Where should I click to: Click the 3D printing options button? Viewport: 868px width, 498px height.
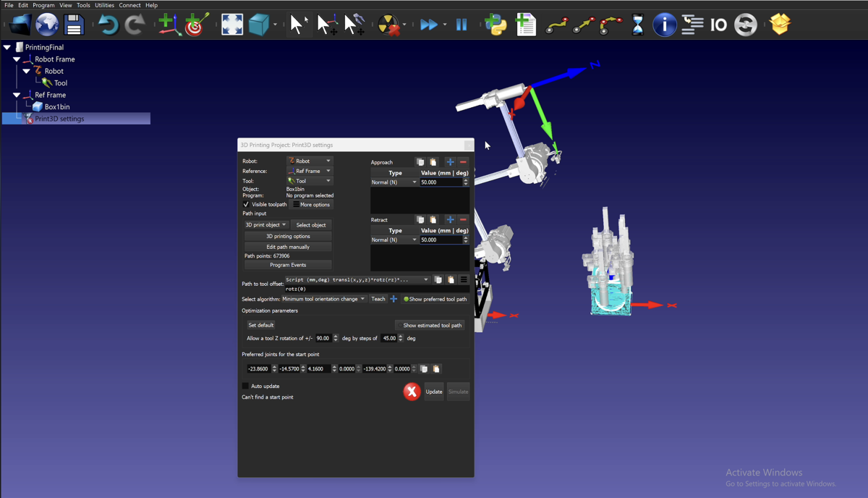click(x=288, y=236)
